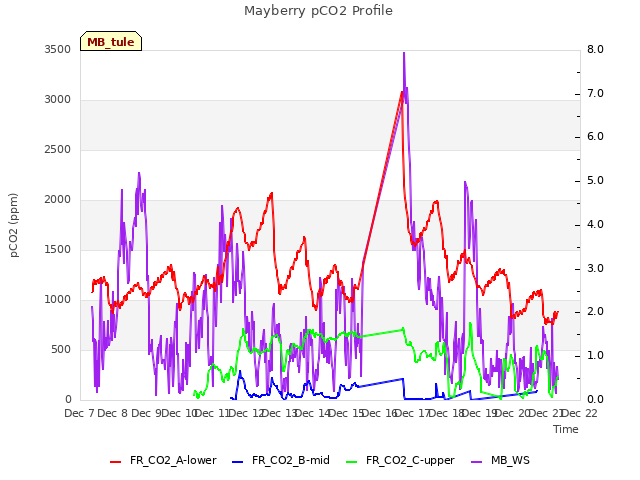Click the 3.0 right axis tick label
640x480 pixels.
(595, 269)
